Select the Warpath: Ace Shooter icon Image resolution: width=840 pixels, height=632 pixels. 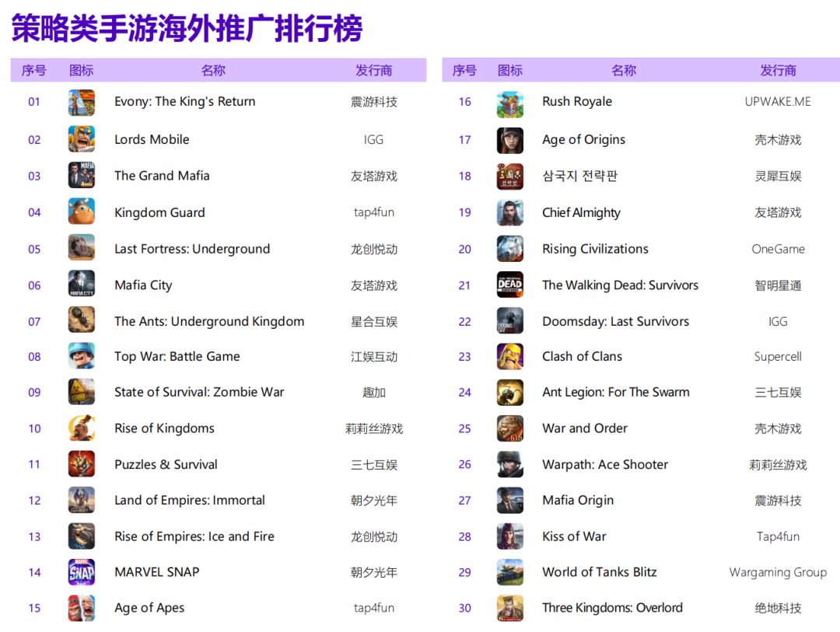pyautogui.click(x=510, y=464)
